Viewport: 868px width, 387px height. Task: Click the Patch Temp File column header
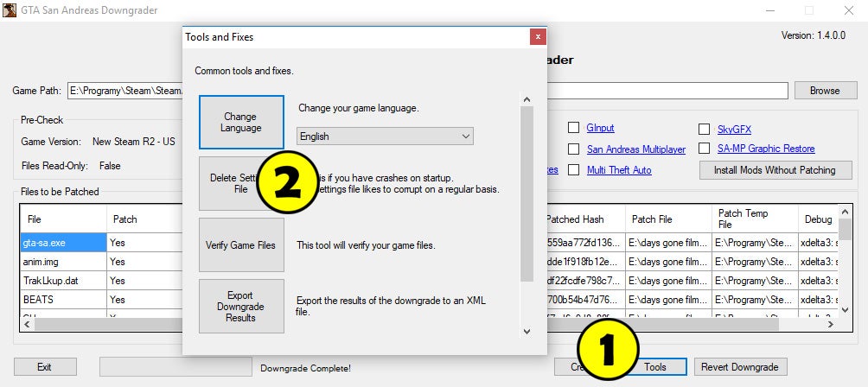(755, 219)
